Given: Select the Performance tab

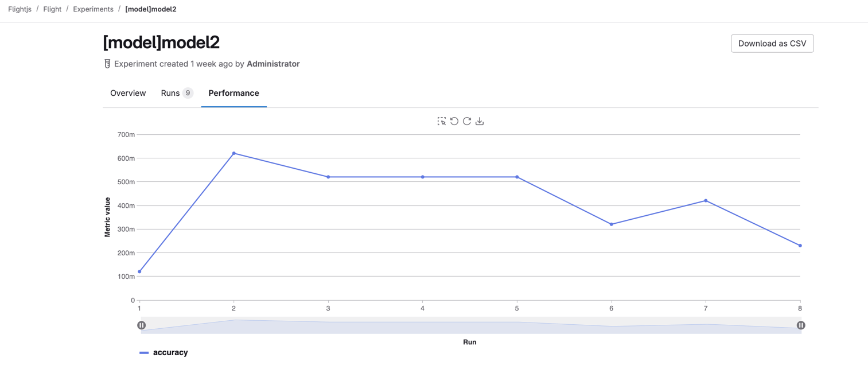Looking at the screenshot, I should (x=233, y=93).
